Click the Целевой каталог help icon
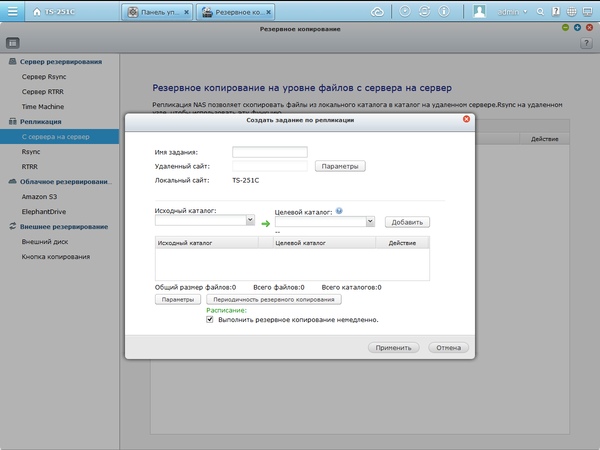 (339, 211)
